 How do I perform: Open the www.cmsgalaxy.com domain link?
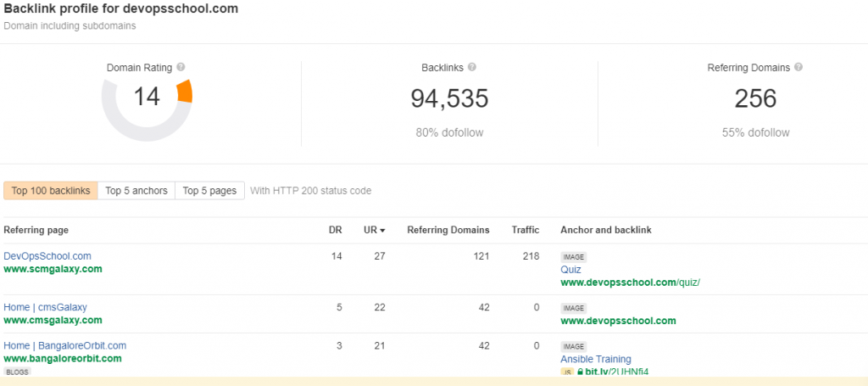[x=53, y=320]
